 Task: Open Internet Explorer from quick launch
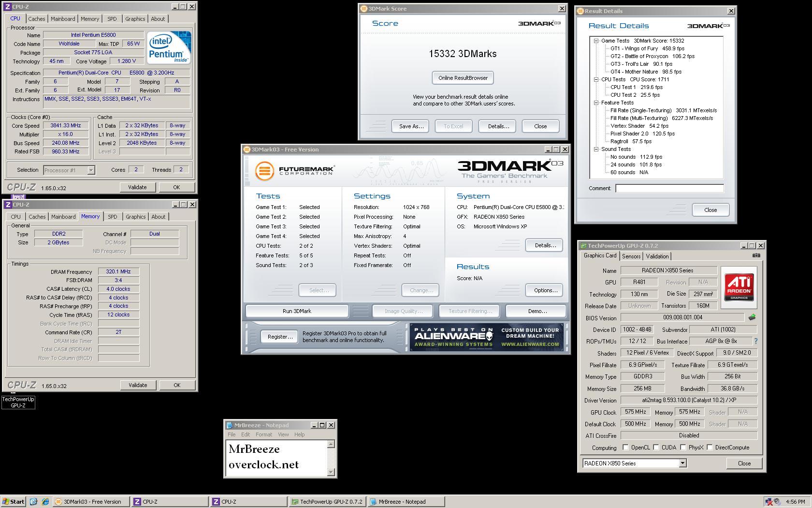click(45, 502)
